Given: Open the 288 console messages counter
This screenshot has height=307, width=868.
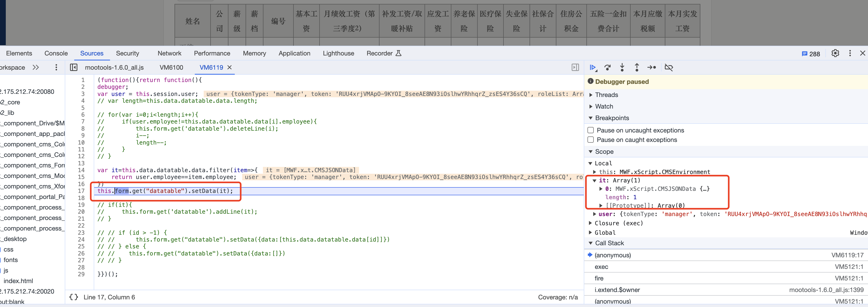Looking at the screenshot, I should point(811,54).
